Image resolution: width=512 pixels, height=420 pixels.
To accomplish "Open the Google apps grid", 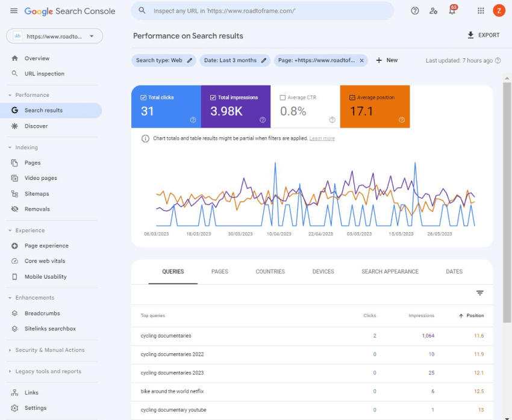I will point(481,11).
